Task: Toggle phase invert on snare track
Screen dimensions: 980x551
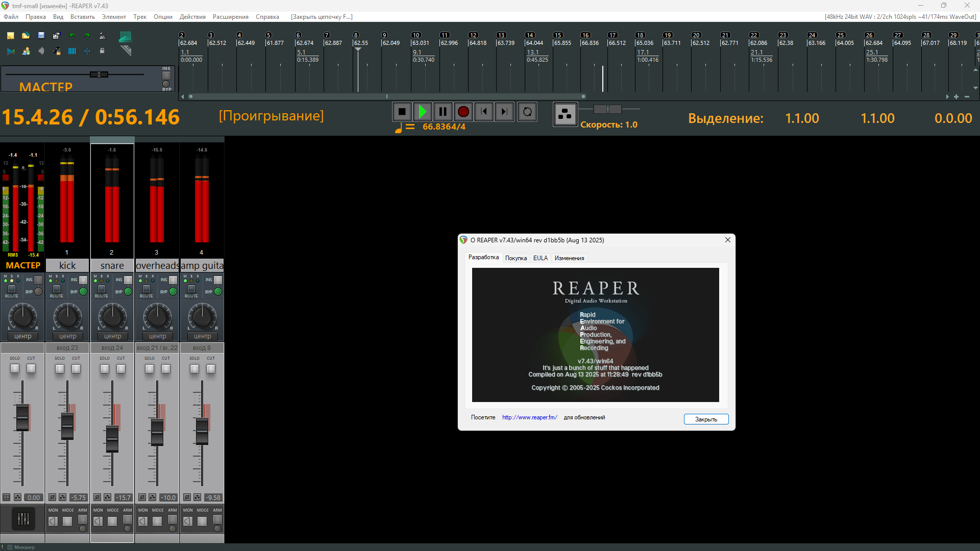Action: point(97,497)
